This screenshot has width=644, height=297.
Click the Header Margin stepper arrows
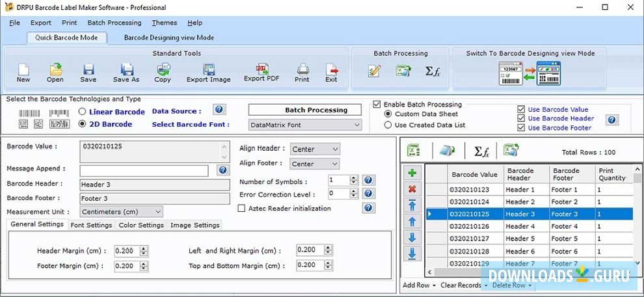pyautogui.click(x=144, y=250)
